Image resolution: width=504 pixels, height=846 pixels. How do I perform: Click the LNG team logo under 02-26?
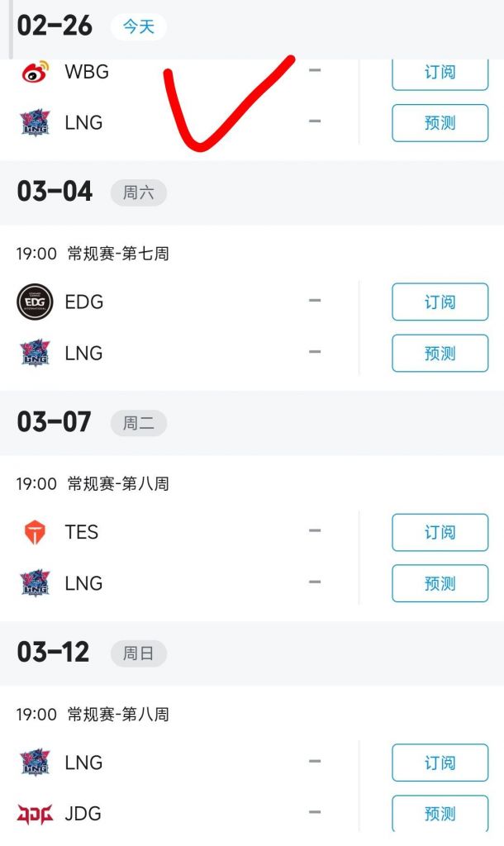pyautogui.click(x=33, y=121)
